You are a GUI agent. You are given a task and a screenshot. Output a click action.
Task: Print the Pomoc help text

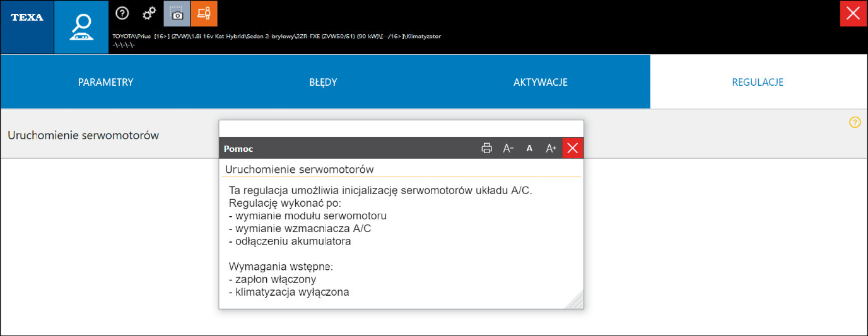pos(486,148)
